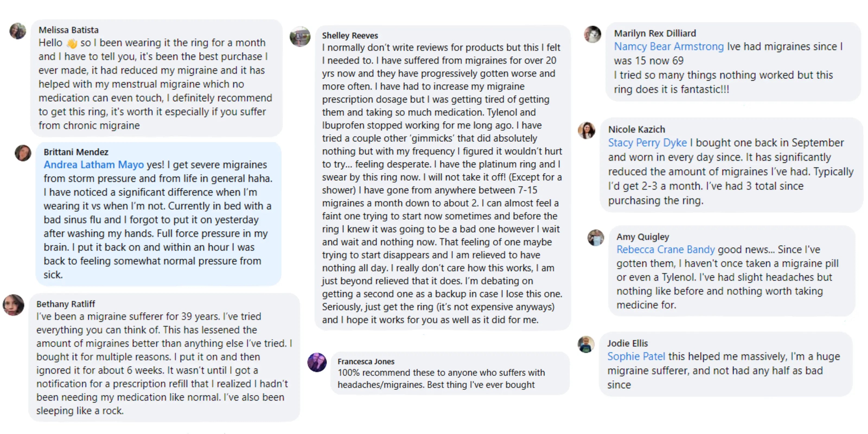Click Francesca Jones' purple avatar

317,363
